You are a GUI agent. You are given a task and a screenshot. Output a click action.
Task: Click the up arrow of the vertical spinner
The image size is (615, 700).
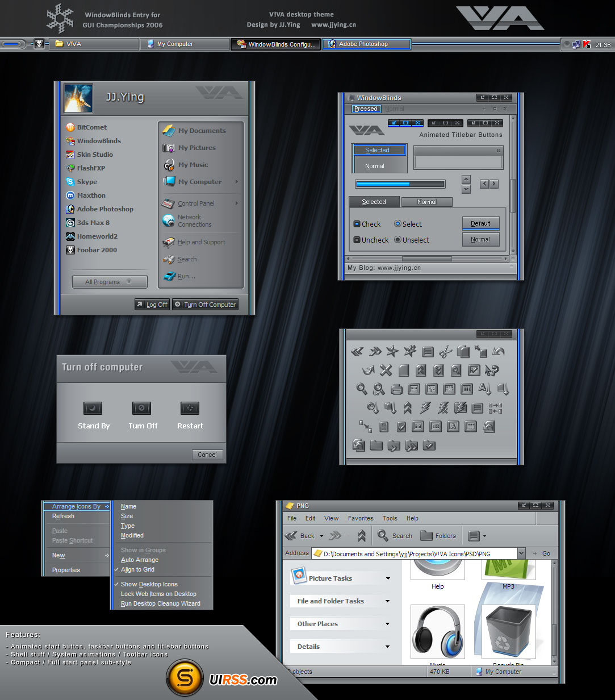(466, 180)
